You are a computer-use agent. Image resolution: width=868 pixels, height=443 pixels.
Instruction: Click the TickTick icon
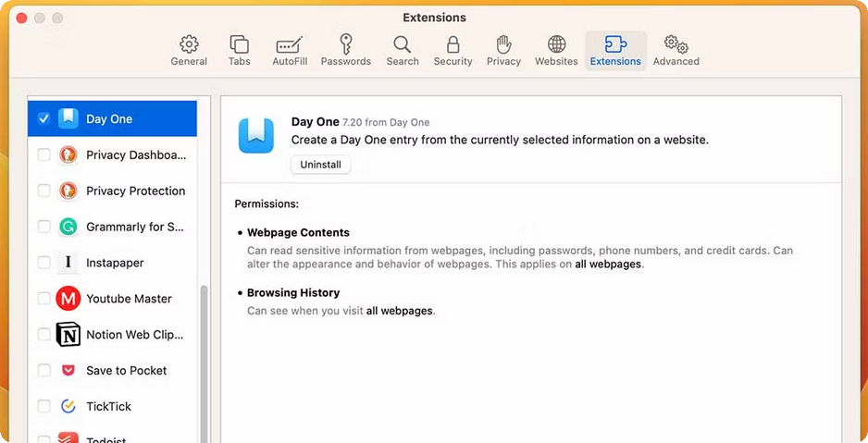68,407
